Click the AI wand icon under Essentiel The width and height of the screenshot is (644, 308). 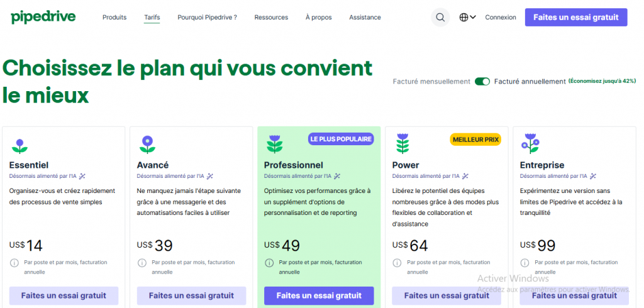pos(82,176)
